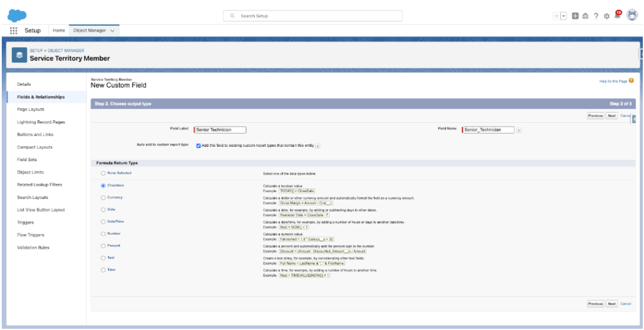Viewport: 644px width, 330px height.
Task: Open the favorites list dropdown arrow
Action: tap(563, 16)
